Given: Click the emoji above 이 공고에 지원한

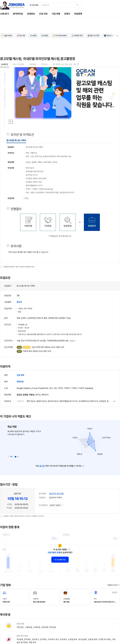Looking at the screenshot, I should [60, 545].
